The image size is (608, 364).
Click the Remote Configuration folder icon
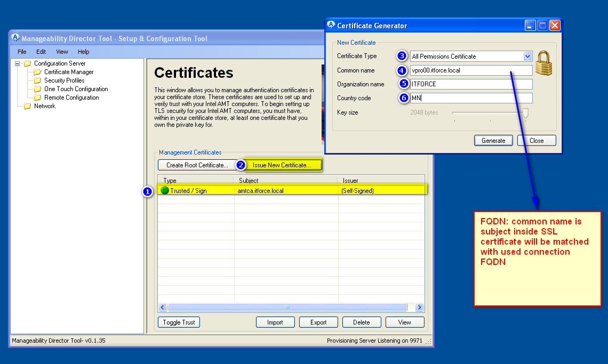click(x=37, y=98)
